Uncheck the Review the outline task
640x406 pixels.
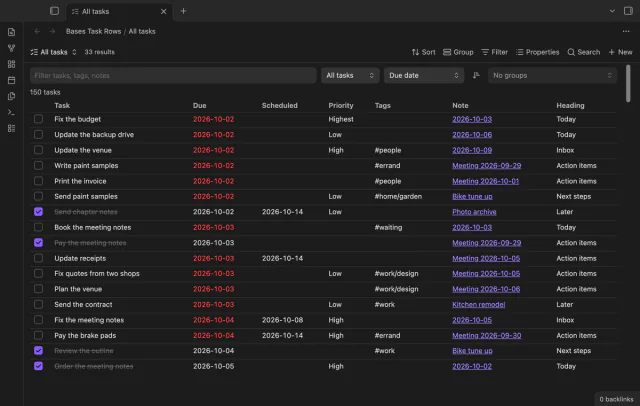[x=38, y=351]
